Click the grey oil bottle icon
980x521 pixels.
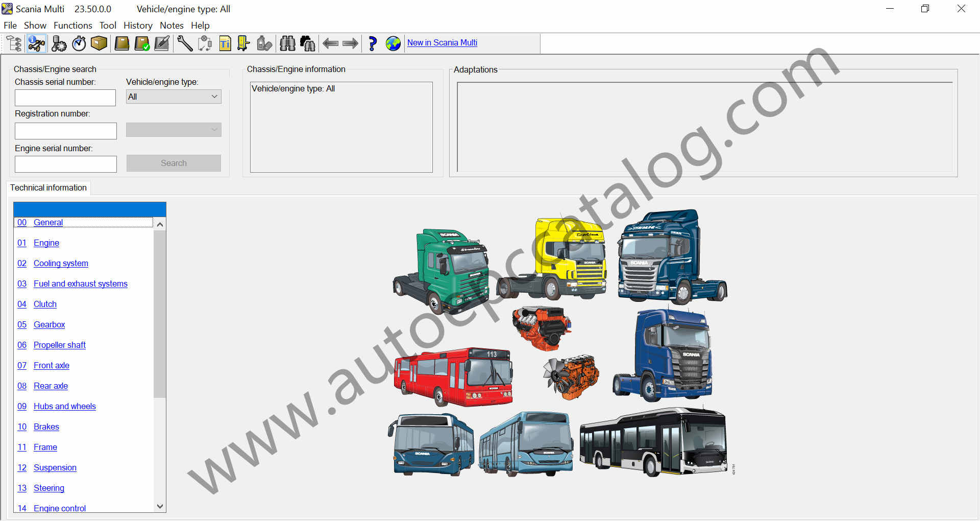(264, 43)
